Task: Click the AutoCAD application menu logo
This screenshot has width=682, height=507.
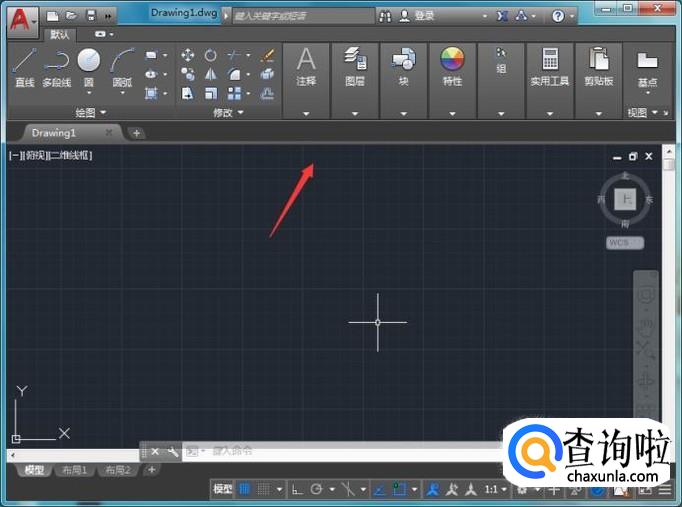Action: pyautogui.click(x=18, y=17)
